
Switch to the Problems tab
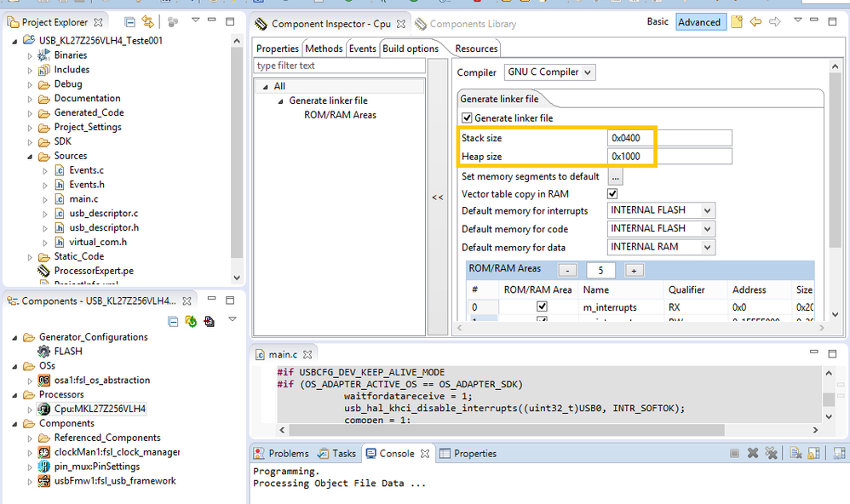pos(282,453)
